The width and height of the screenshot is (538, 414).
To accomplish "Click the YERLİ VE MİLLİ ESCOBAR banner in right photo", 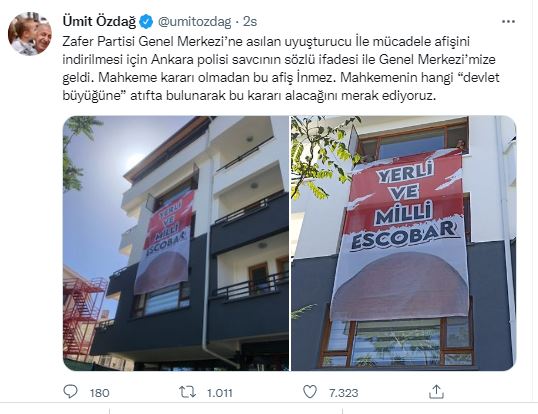I will [400, 235].
